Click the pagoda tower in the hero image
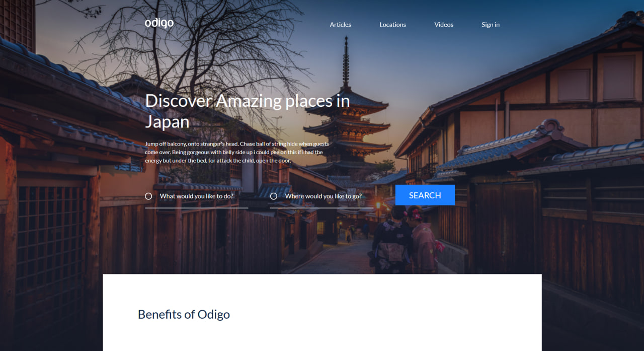The image size is (644, 351). pyautogui.click(x=346, y=116)
